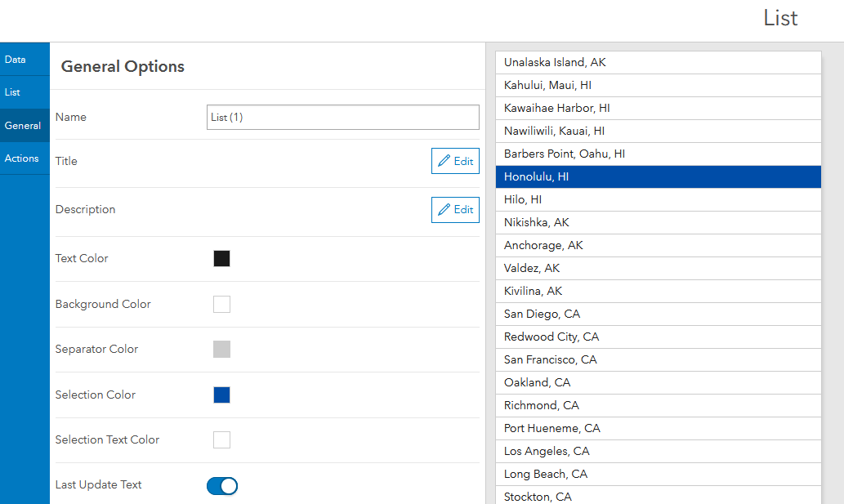
Task: Disable the Last Update Text toggle
Action: point(221,485)
